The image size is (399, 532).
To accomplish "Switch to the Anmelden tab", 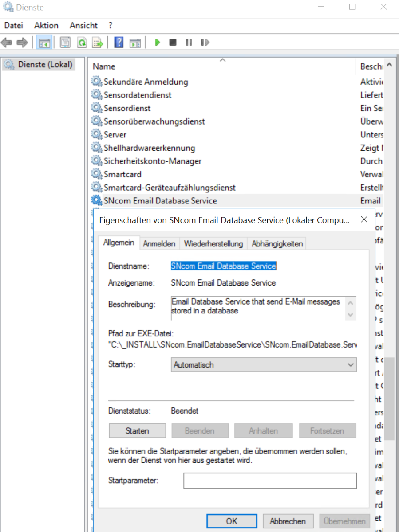I will coord(159,244).
